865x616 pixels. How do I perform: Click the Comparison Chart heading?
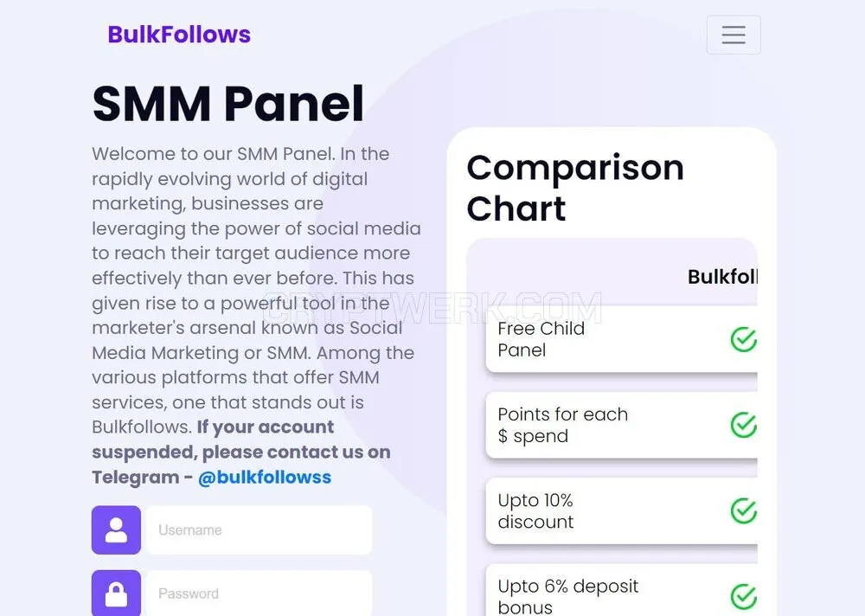575,188
